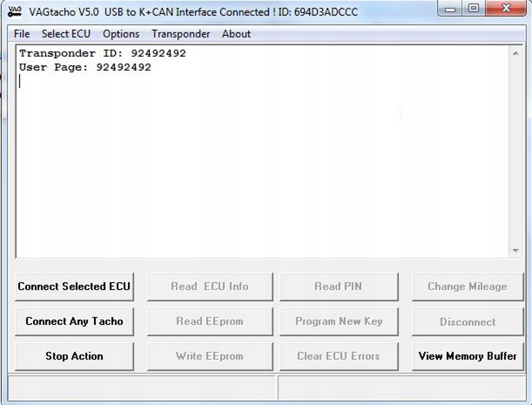
Task: Click the Write EEprom button
Action: pyautogui.click(x=210, y=356)
